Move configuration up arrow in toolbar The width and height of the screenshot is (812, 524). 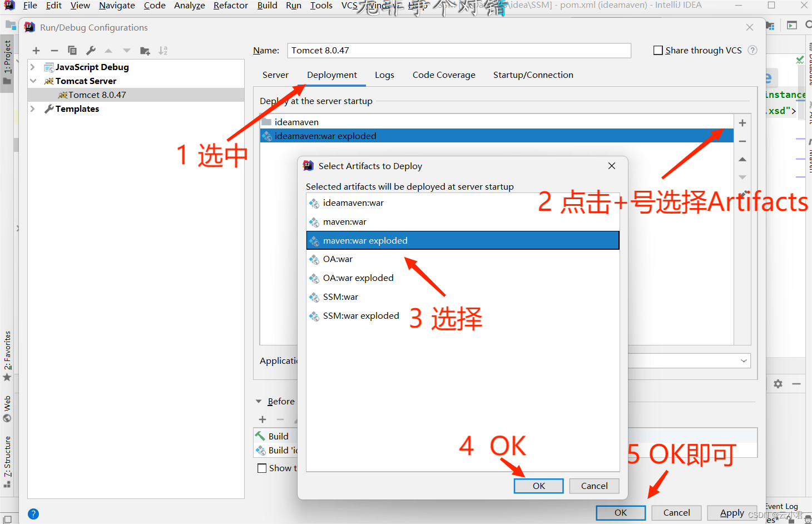(x=108, y=51)
